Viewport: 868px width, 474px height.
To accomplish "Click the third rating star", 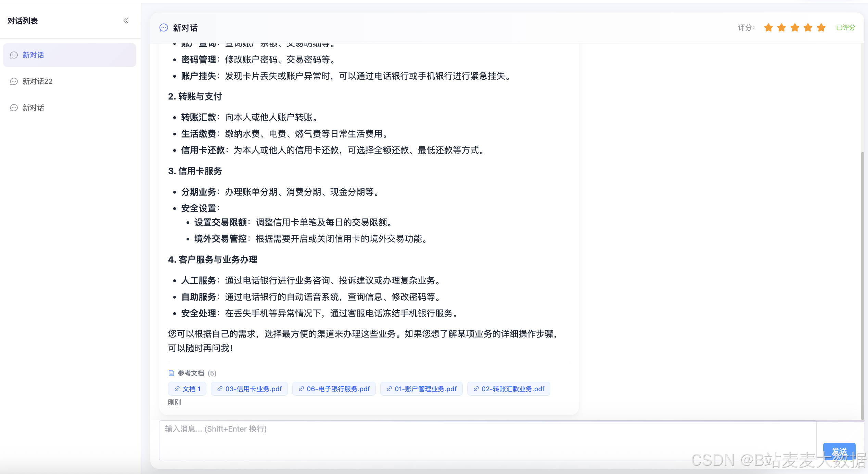I will pos(795,27).
